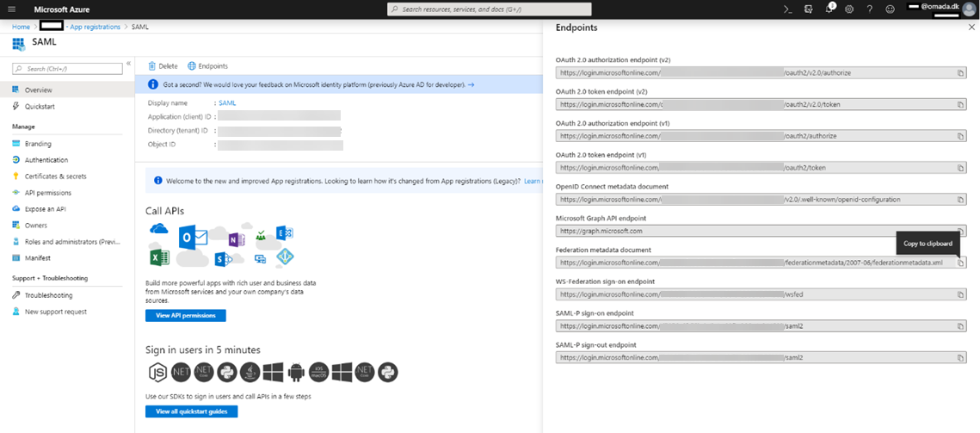Copy the OpenID Connect metadata document URL
Image resolution: width=980 pixels, height=433 pixels.
pyautogui.click(x=960, y=200)
